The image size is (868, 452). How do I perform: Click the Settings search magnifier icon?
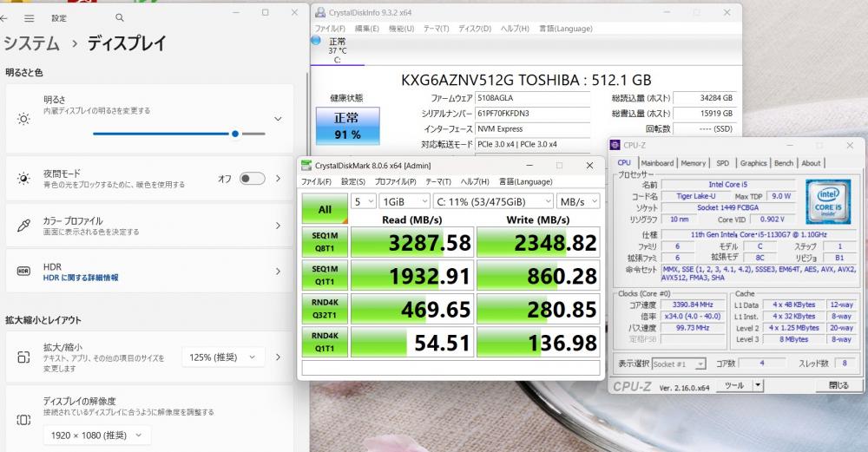[120, 18]
